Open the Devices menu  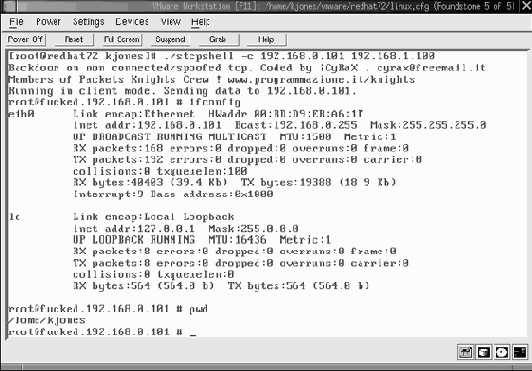click(132, 22)
